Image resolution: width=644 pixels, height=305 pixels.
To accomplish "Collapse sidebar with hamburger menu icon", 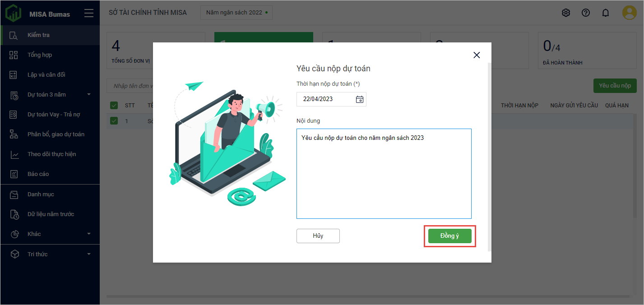I will tap(89, 14).
